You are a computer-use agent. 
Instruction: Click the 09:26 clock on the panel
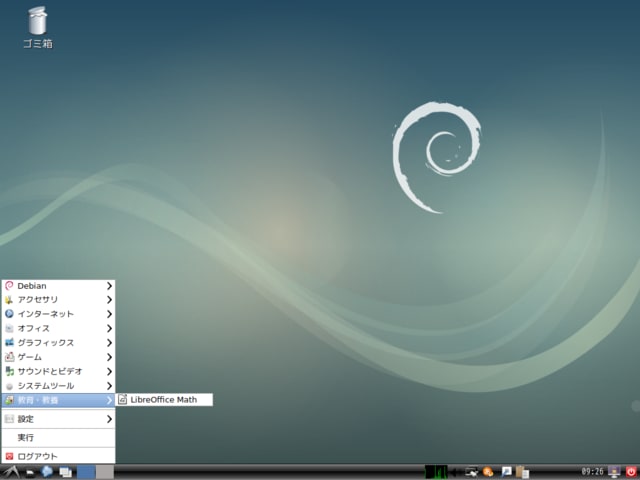pyautogui.click(x=592, y=472)
